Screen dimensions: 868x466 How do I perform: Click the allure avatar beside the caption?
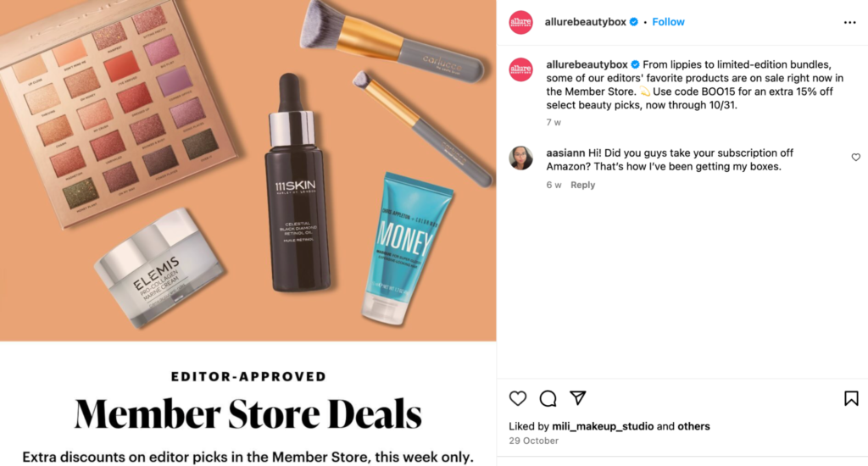click(521, 69)
